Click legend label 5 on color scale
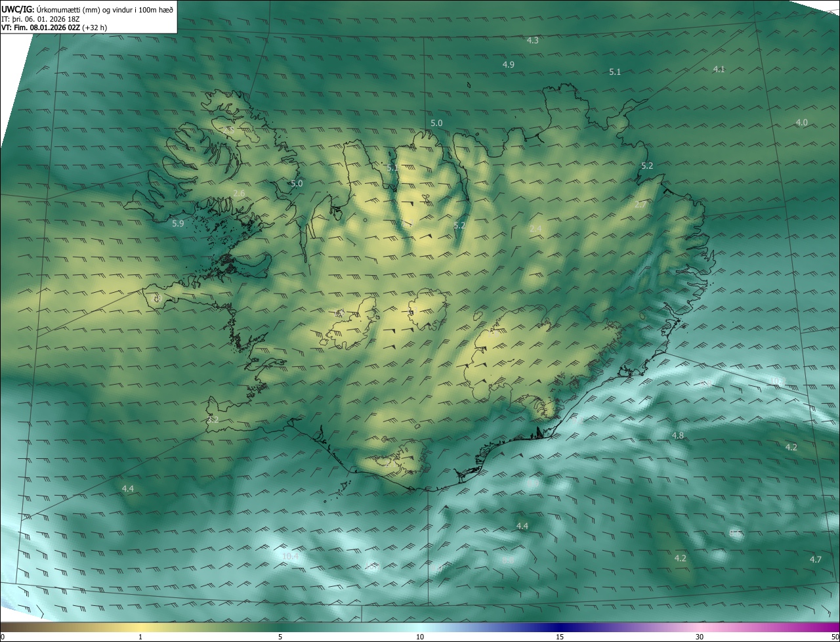Viewport: 840px width, 642px height. (280, 637)
